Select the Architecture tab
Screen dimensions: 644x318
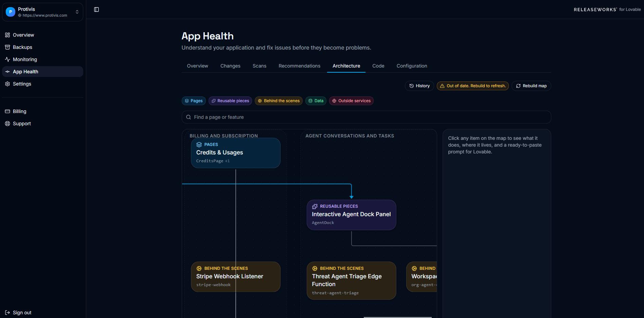346,66
